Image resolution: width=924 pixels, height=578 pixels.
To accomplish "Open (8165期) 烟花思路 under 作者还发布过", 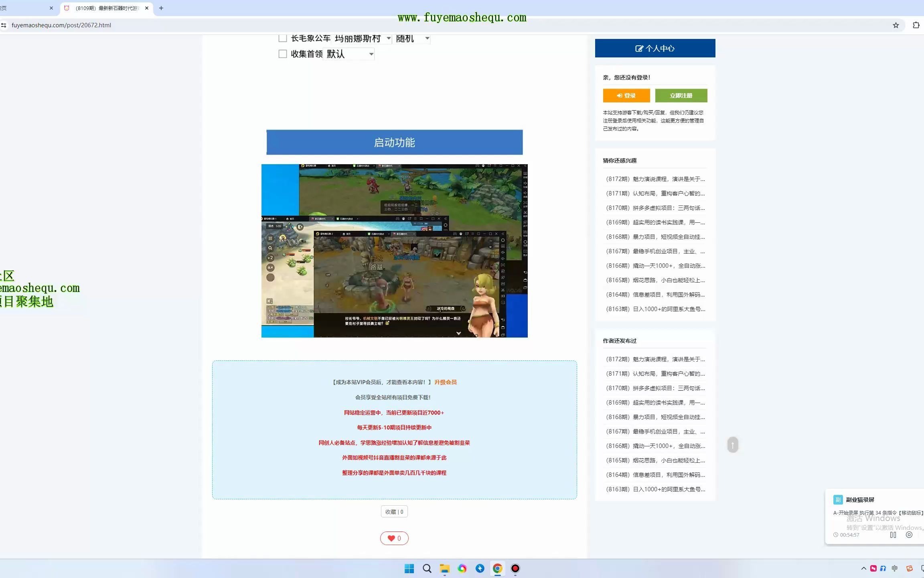I will tap(655, 460).
